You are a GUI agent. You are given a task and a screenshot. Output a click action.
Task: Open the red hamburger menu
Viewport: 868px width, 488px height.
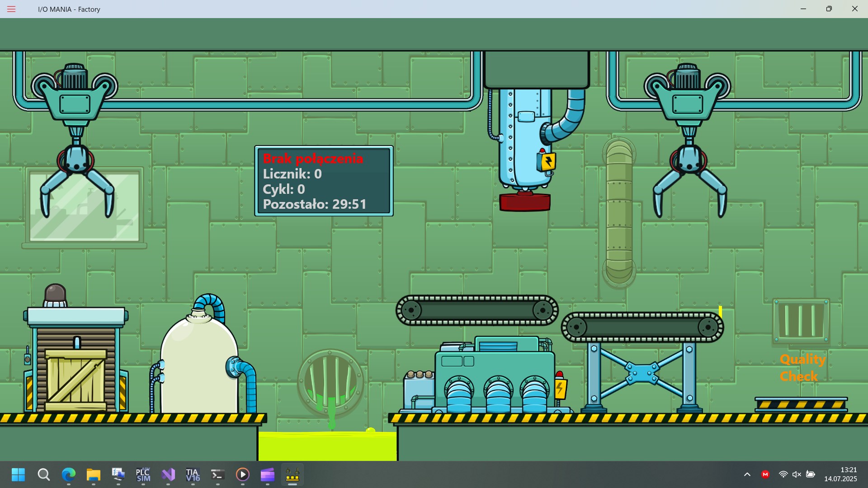[x=11, y=9]
